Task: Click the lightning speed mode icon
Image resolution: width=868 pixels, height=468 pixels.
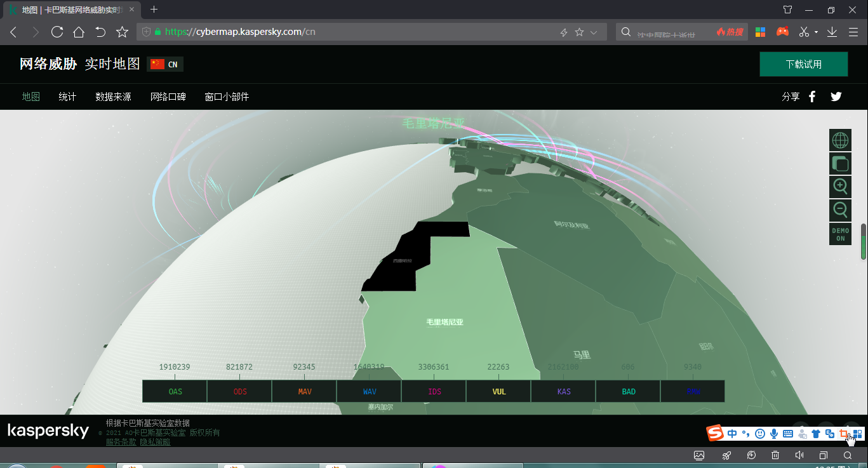Action: [563, 32]
